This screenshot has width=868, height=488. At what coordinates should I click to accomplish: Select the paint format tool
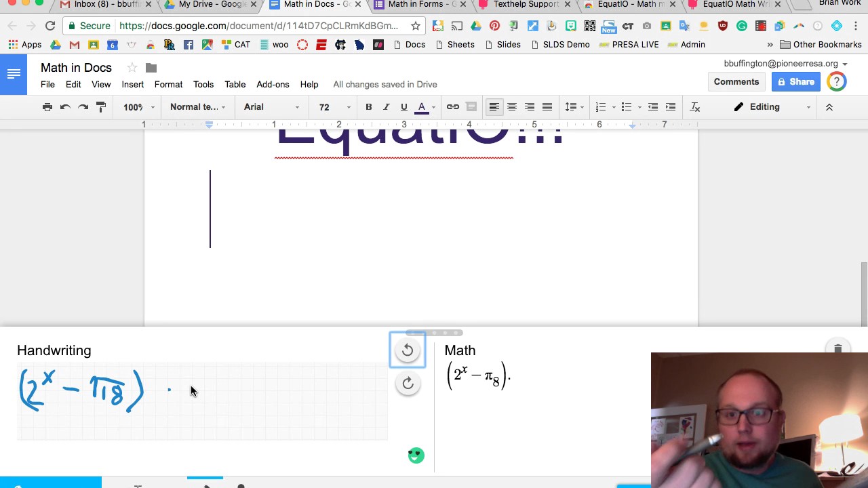tap(100, 107)
